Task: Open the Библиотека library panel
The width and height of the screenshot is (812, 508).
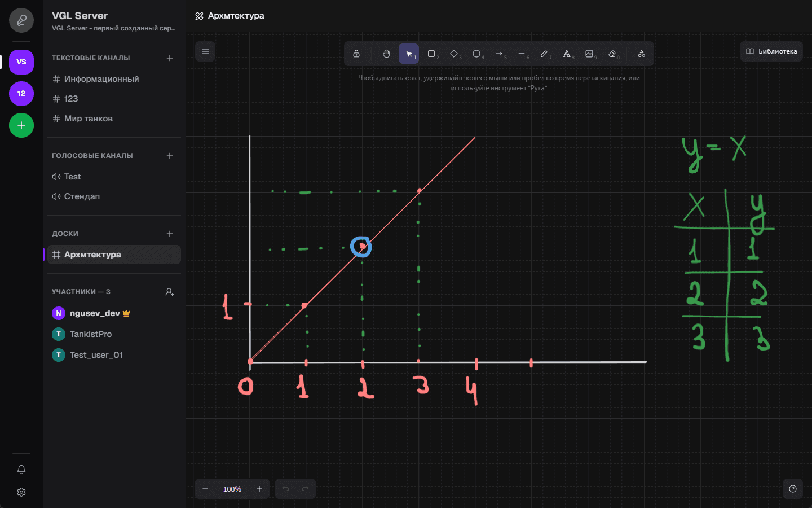Action: 771,51
